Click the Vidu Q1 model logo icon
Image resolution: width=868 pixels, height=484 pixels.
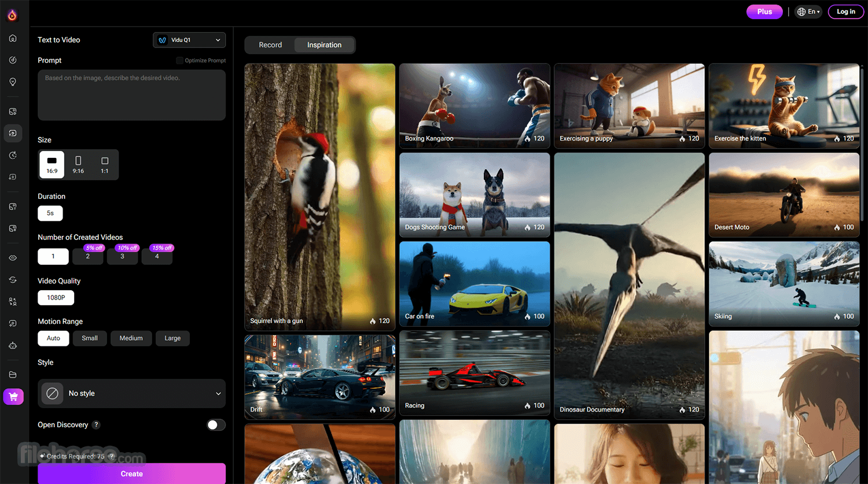click(x=163, y=40)
